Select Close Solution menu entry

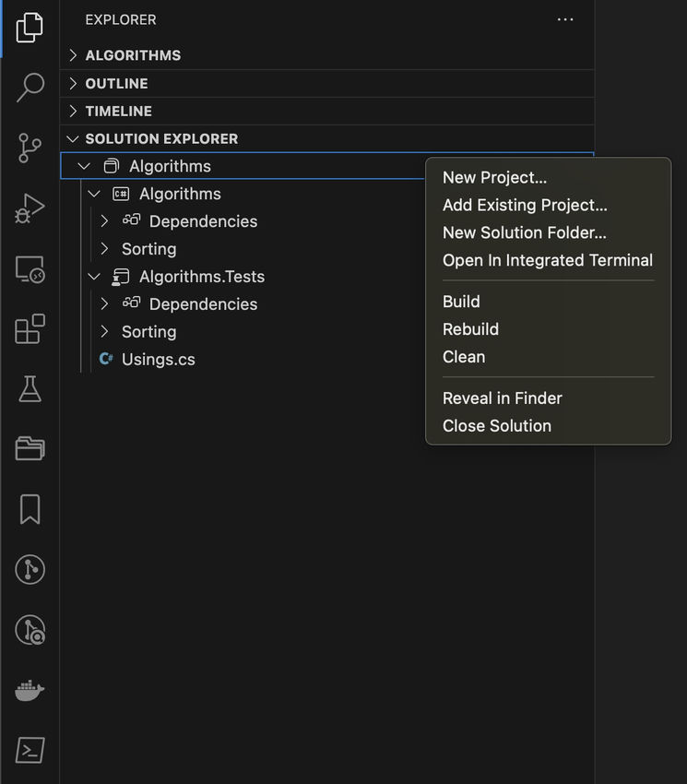point(496,425)
